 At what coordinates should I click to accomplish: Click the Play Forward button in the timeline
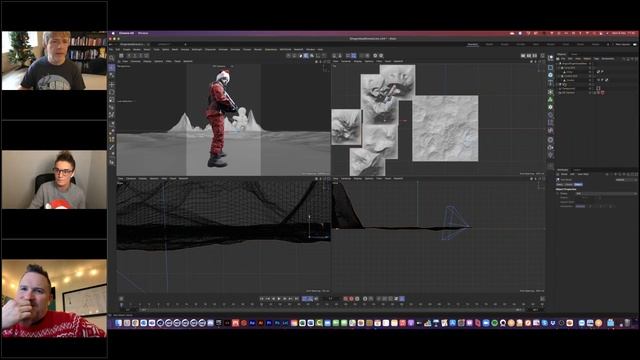[279, 299]
